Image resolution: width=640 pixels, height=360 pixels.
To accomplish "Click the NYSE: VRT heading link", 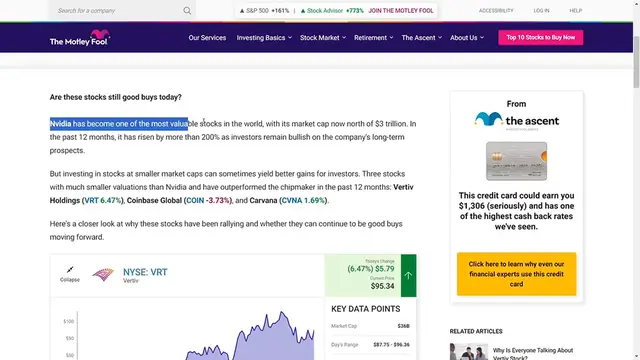I will pyautogui.click(x=145, y=272).
